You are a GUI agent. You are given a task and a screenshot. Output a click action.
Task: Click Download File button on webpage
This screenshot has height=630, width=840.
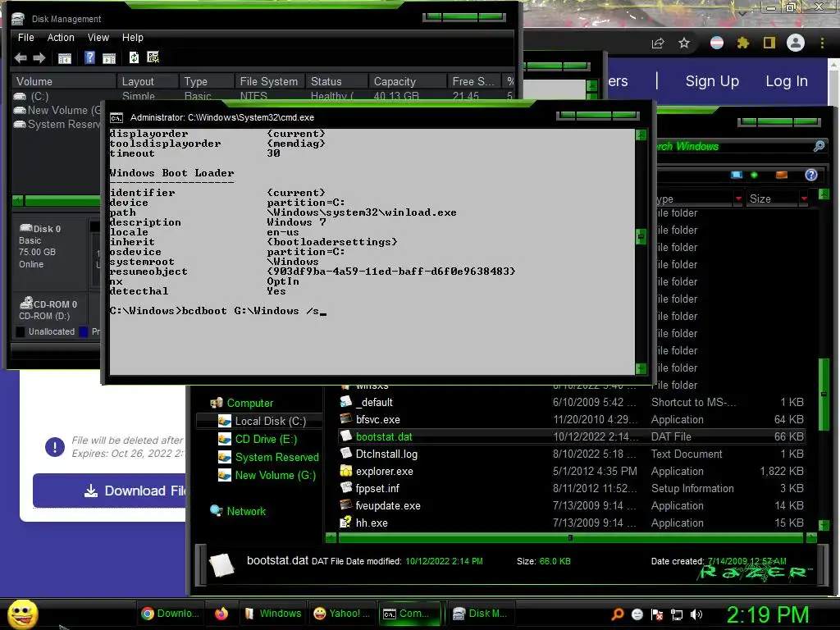(109, 491)
